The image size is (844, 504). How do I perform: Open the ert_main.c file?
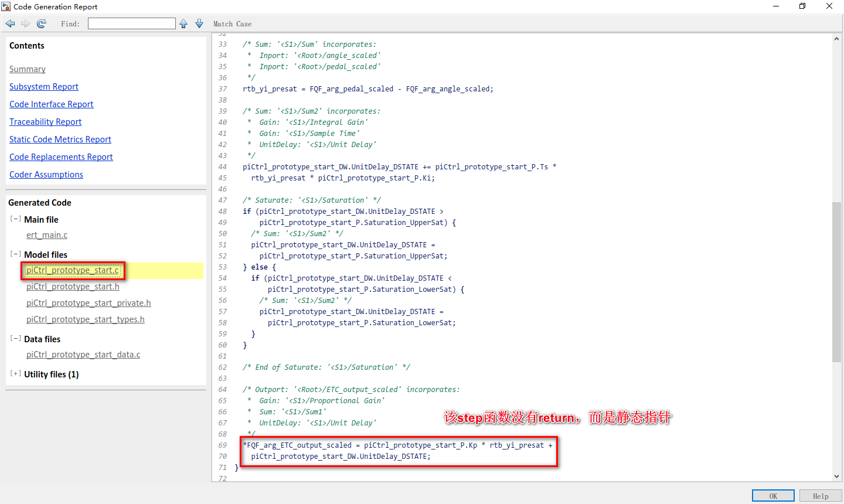[46, 234]
